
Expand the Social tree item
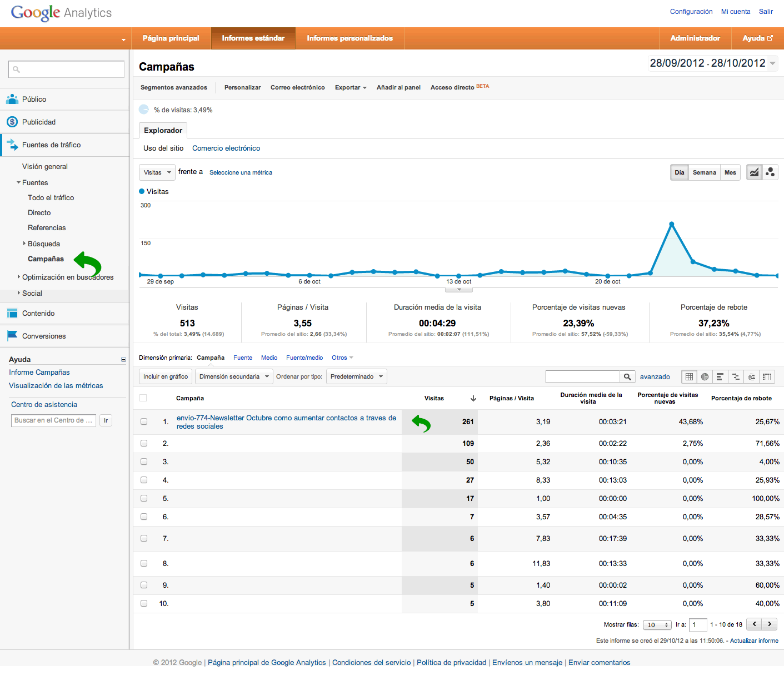click(x=19, y=293)
